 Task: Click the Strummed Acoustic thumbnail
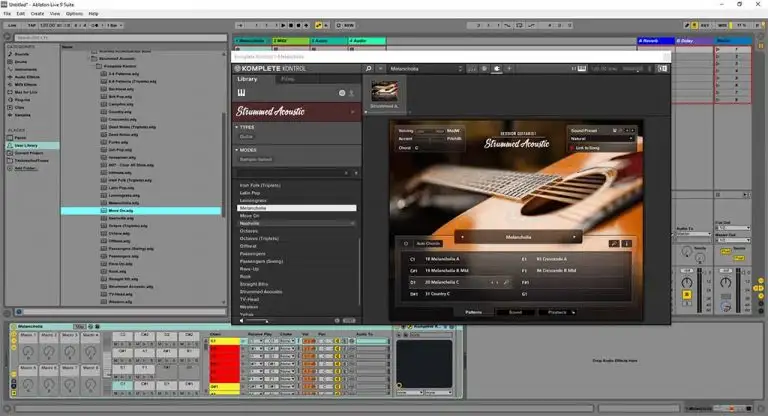pos(384,92)
